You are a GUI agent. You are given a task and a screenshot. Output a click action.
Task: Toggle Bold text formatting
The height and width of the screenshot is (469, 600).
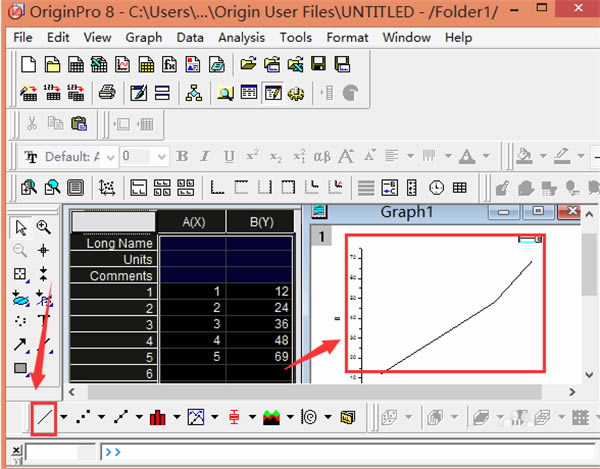[182, 156]
